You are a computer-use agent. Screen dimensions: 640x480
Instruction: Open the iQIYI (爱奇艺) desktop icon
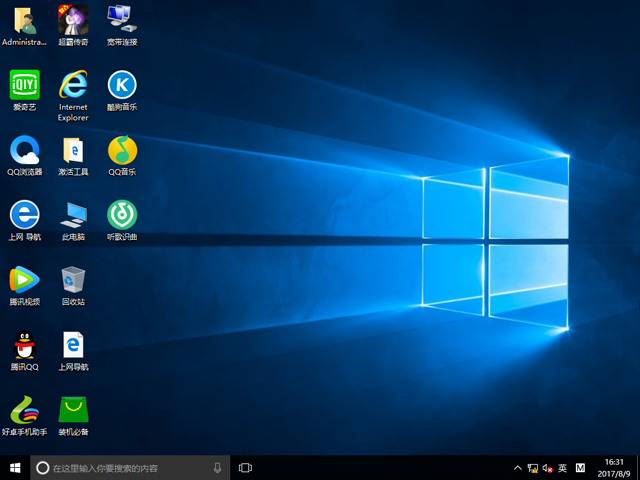24,85
